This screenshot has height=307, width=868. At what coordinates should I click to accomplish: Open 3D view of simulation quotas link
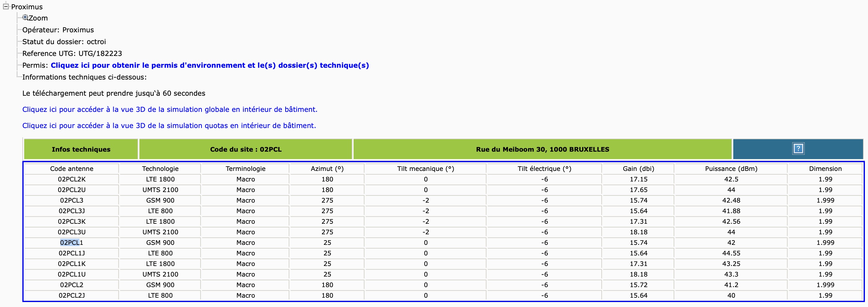169,126
